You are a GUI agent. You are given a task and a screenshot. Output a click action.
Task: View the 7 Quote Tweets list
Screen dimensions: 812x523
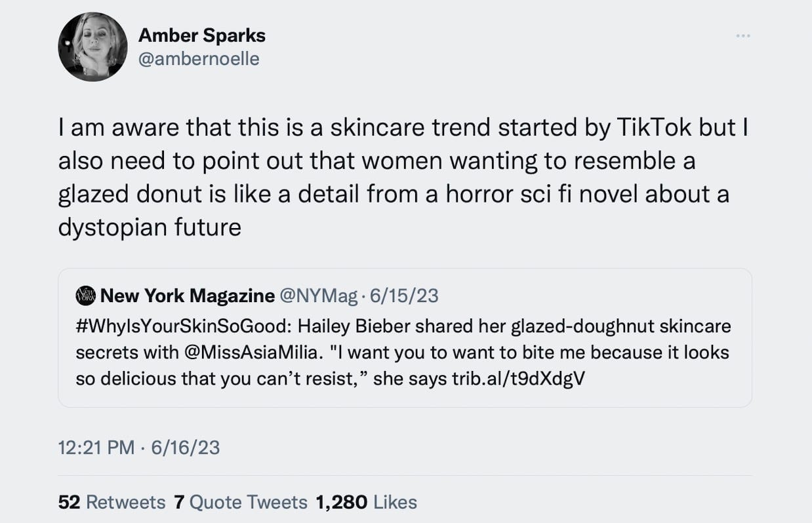tap(240, 502)
